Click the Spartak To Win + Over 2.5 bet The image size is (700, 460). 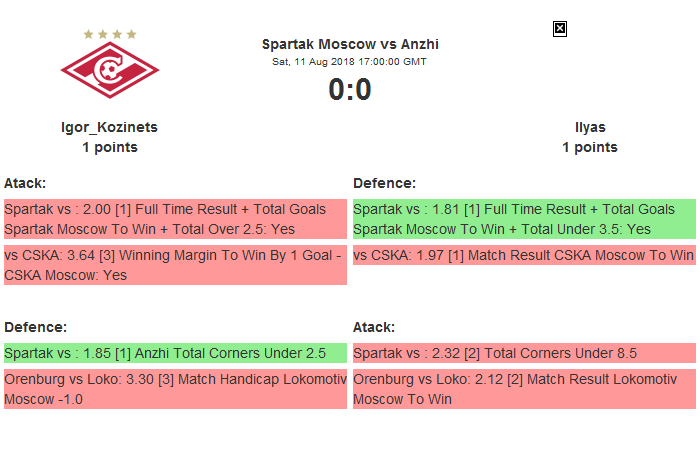point(175,219)
